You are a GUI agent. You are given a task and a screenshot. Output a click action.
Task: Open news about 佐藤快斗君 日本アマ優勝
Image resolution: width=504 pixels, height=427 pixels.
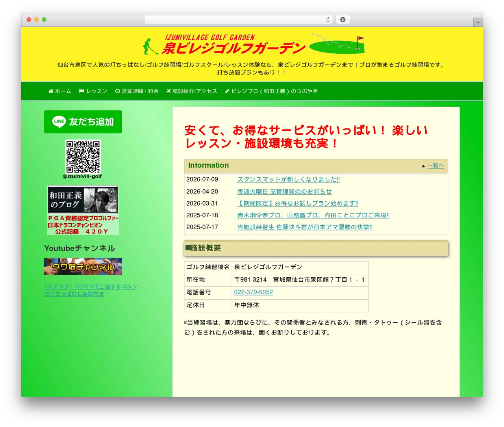(x=305, y=227)
